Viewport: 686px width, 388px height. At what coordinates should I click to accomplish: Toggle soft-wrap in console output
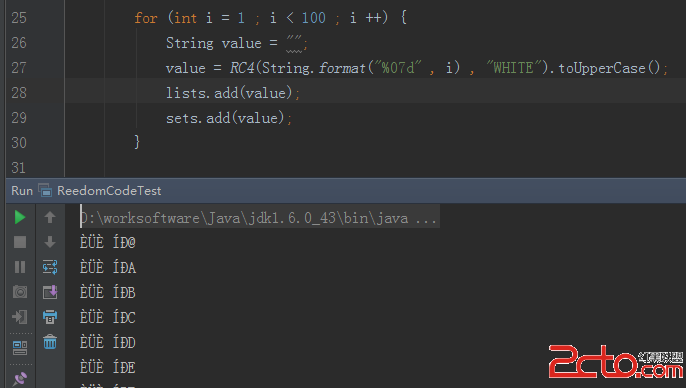click(50, 267)
